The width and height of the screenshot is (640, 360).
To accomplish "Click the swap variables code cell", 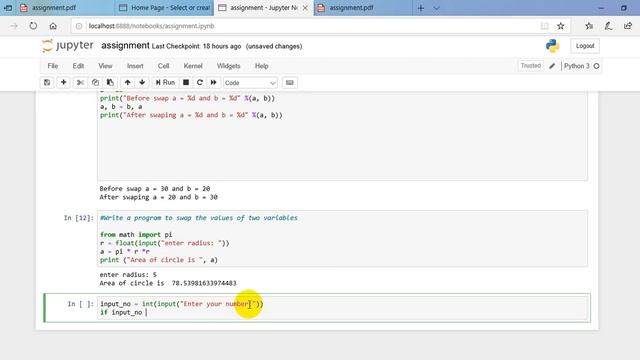I will (x=342, y=135).
